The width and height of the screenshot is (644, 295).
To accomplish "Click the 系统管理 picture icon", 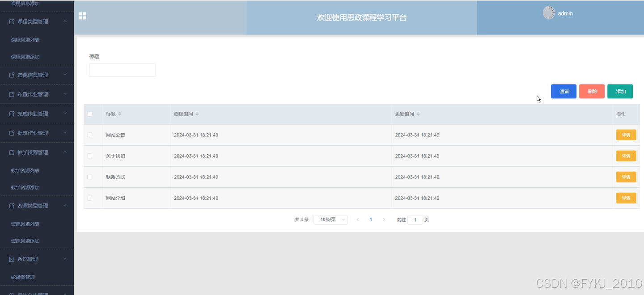I will (x=12, y=259).
